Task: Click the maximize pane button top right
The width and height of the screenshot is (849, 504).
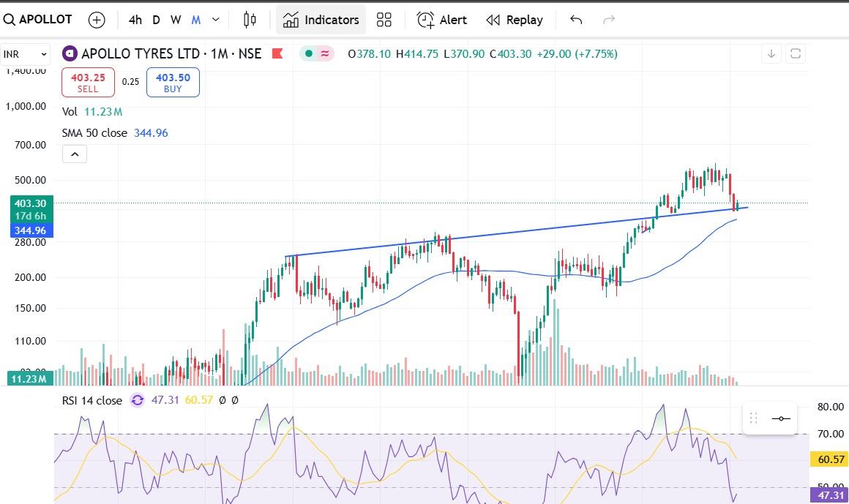Action: 796,53
